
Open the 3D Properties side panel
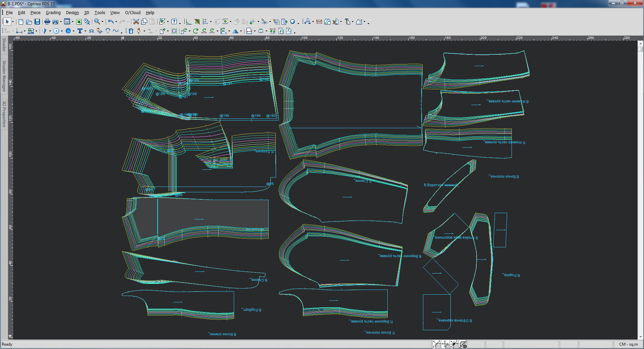tap(4, 114)
